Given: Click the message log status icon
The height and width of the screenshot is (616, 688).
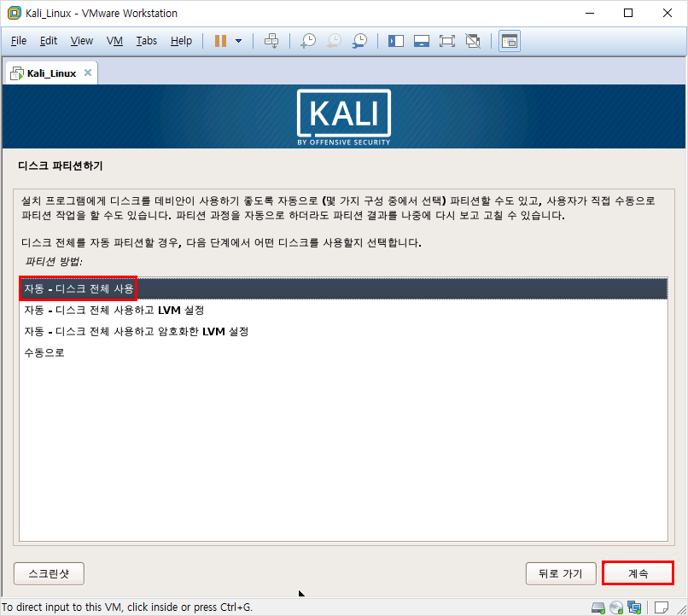Looking at the screenshot, I should (x=662, y=607).
